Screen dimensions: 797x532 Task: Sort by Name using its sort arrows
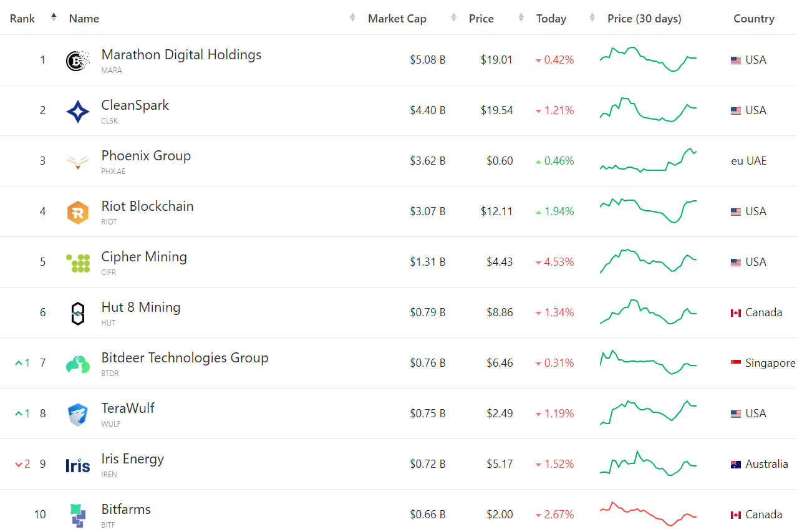point(353,18)
